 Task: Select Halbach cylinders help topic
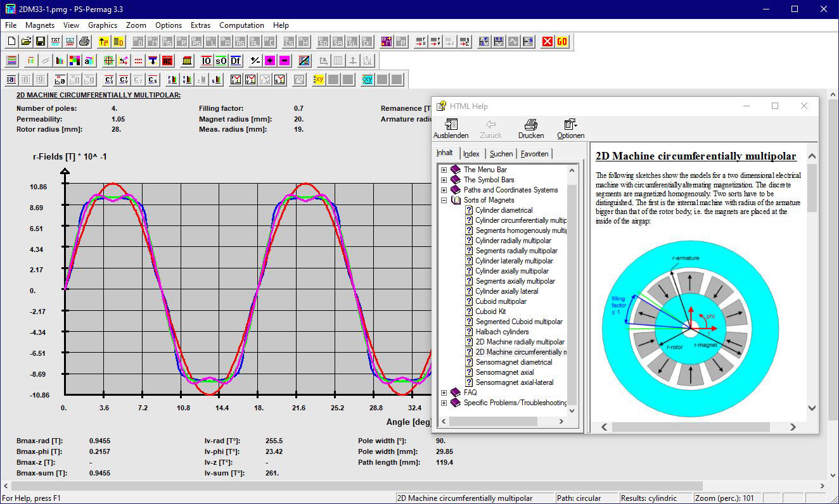pos(502,332)
